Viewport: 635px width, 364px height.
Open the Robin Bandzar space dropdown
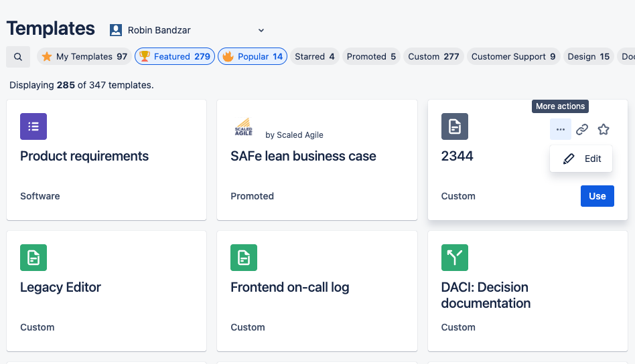click(x=188, y=30)
